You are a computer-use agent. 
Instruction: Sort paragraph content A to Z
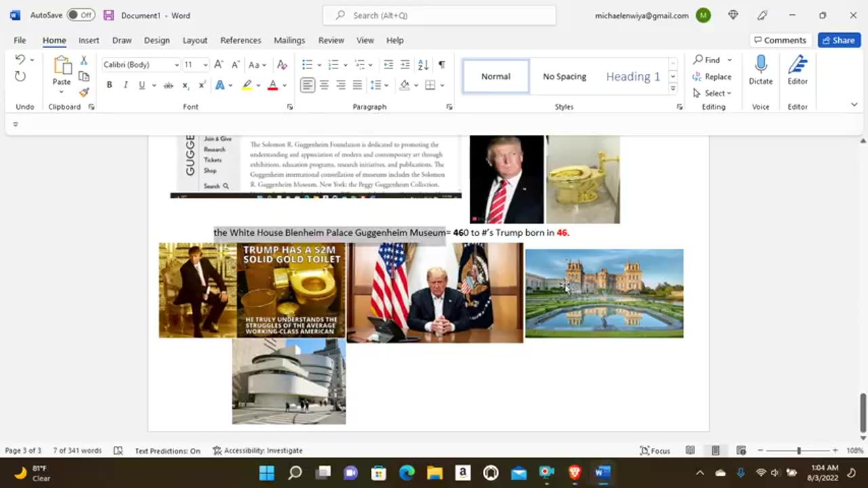point(423,64)
